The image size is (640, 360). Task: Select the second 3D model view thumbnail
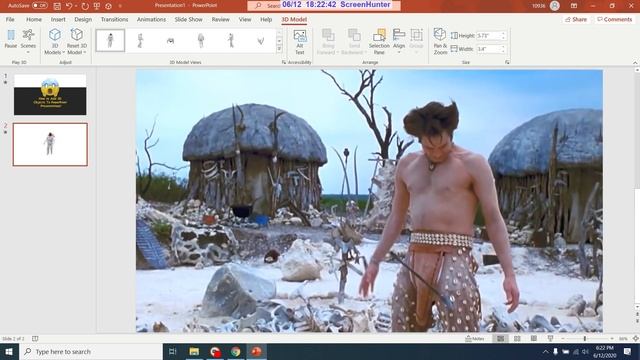point(140,40)
